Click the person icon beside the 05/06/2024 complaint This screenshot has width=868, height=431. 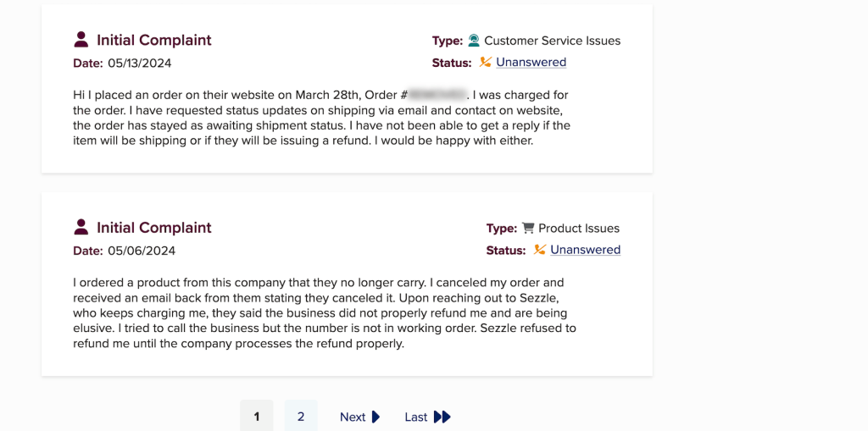pyautogui.click(x=81, y=227)
